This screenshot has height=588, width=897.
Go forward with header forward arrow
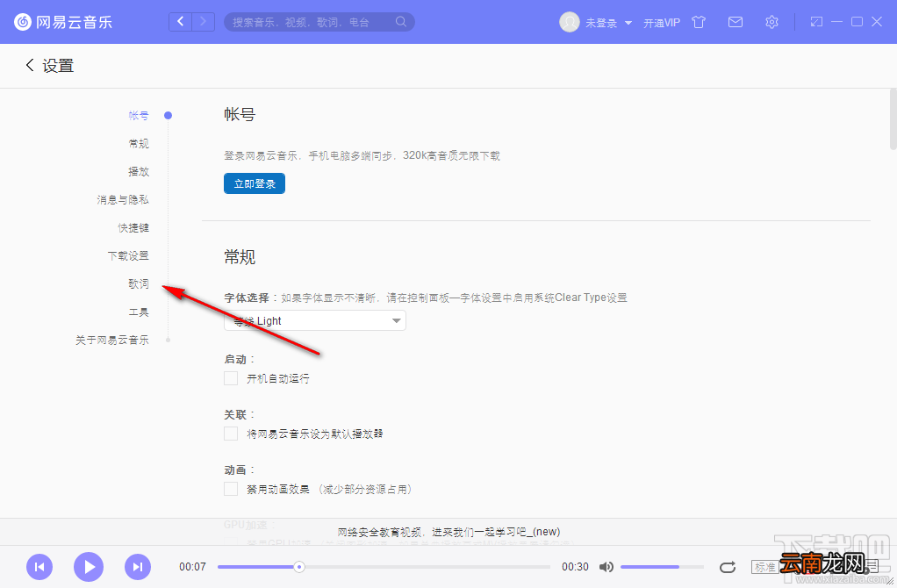pos(203,22)
